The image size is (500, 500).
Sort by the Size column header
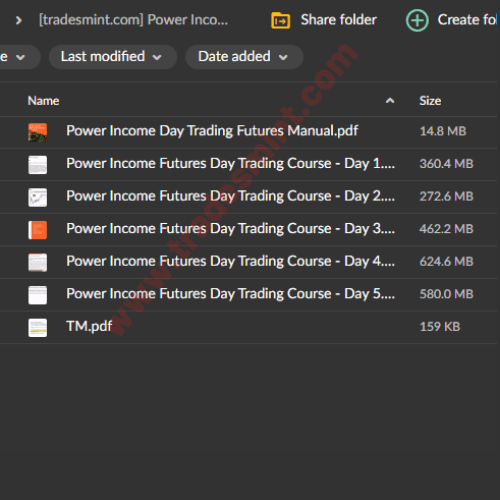click(430, 101)
